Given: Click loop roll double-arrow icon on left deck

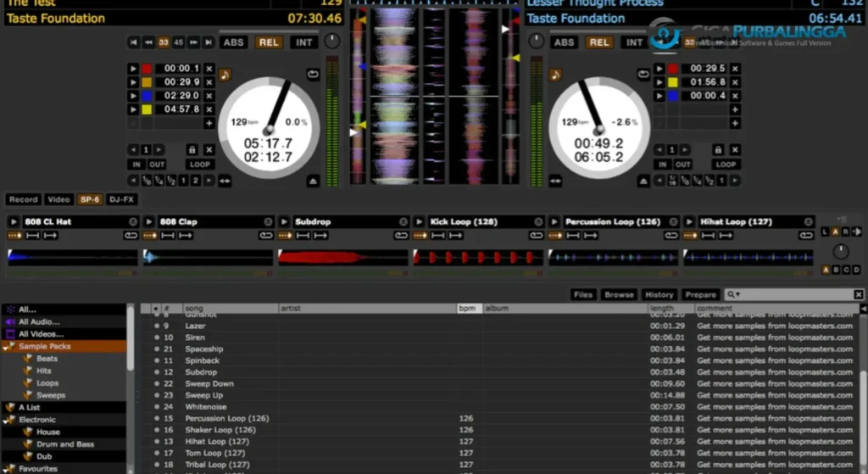Looking at the screenshot, I should (225, 181).
